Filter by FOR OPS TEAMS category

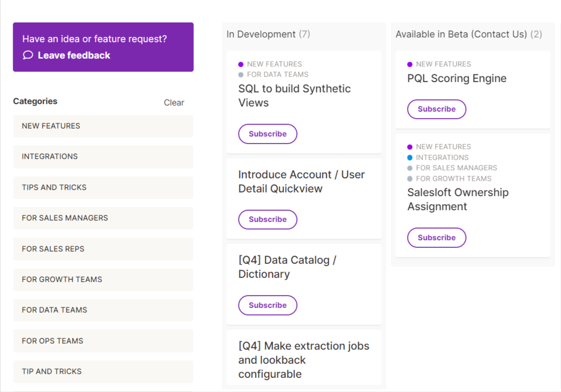click(x=103, y=341)
